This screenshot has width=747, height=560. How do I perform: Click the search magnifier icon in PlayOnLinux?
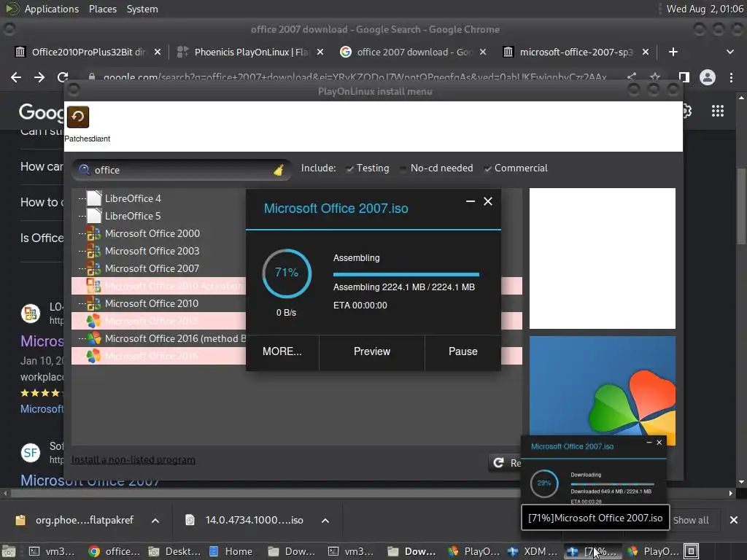85,169
